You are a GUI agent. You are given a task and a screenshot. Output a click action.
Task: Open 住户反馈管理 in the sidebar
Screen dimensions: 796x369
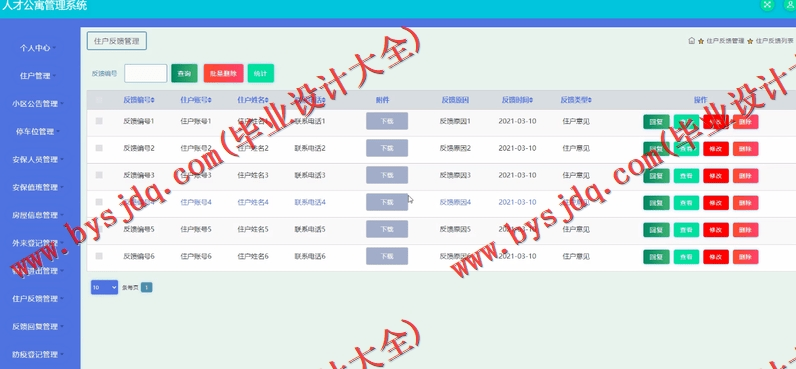(x=38, y=298)
